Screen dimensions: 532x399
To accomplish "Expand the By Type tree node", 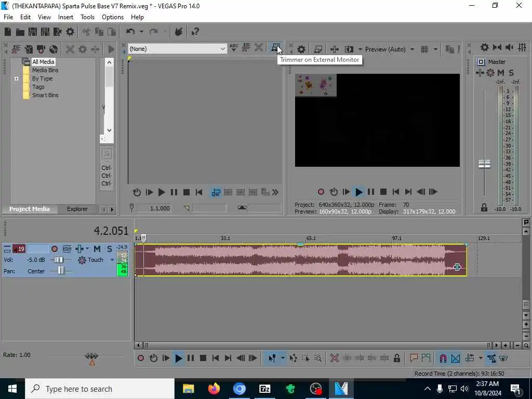I will (x=16, y=78).
